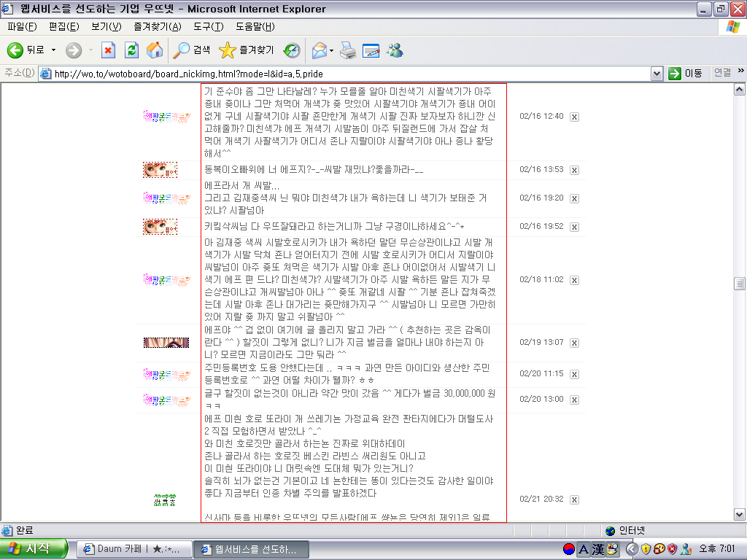Viewport: 747px width, 560px height.
Task: Open the History toolbar icon
Action: (x=292, y=50)
